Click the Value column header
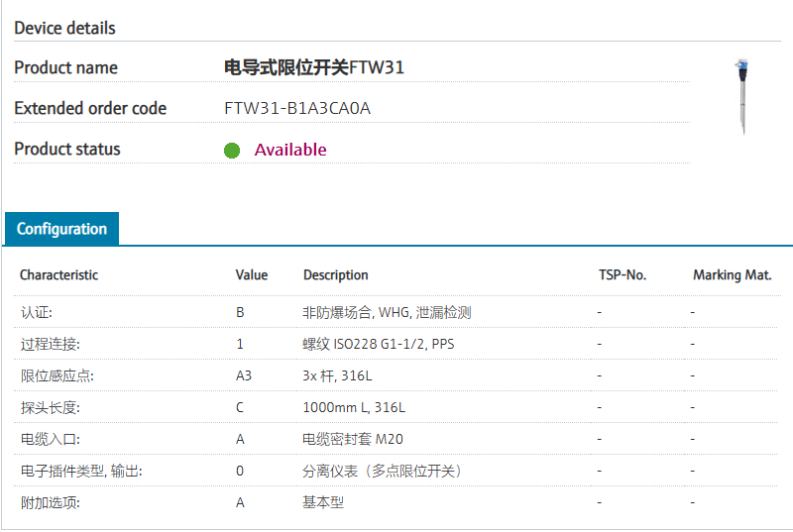 point(252,274)
